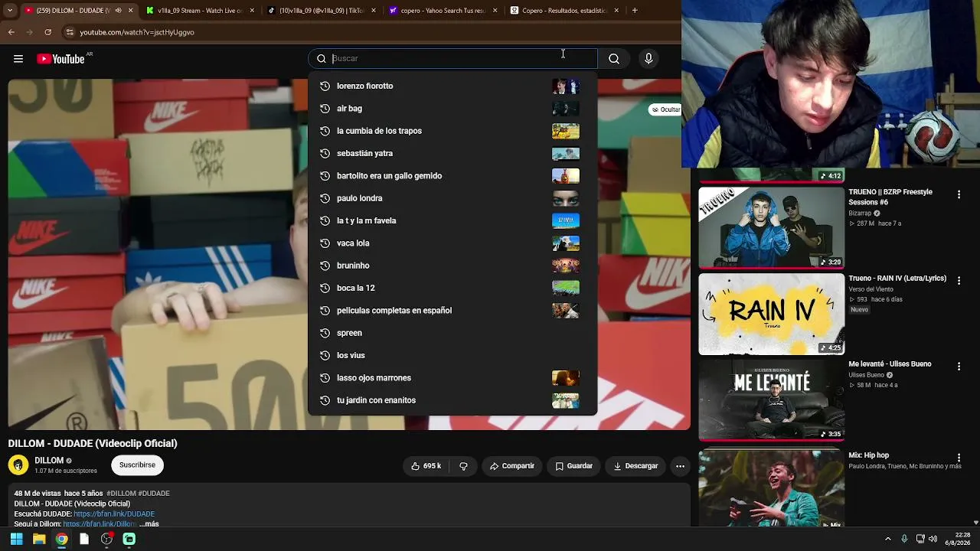Screen dimensions: 980x551
Task: Open options menu for Me levanté video
Action: (959, 367)
